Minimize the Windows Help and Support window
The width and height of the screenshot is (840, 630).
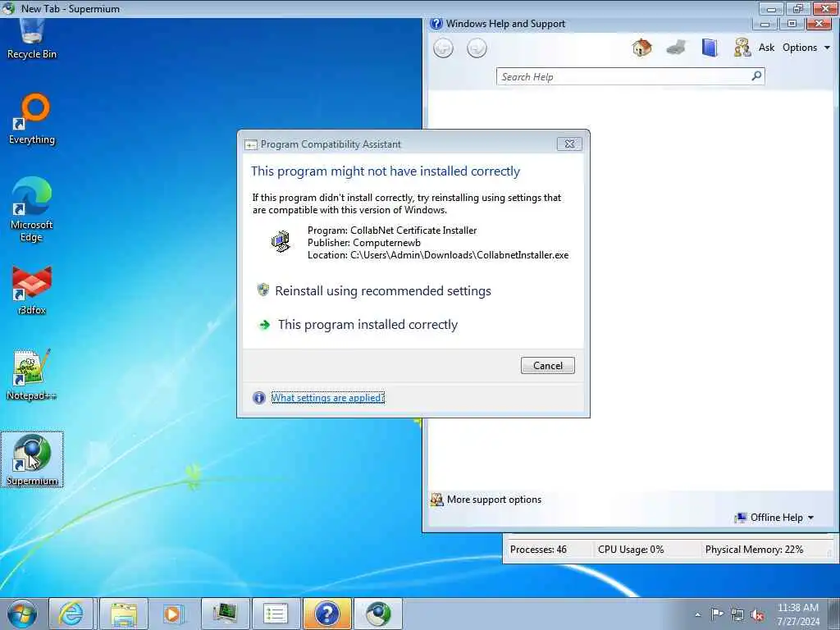click(x=765, y=24)
